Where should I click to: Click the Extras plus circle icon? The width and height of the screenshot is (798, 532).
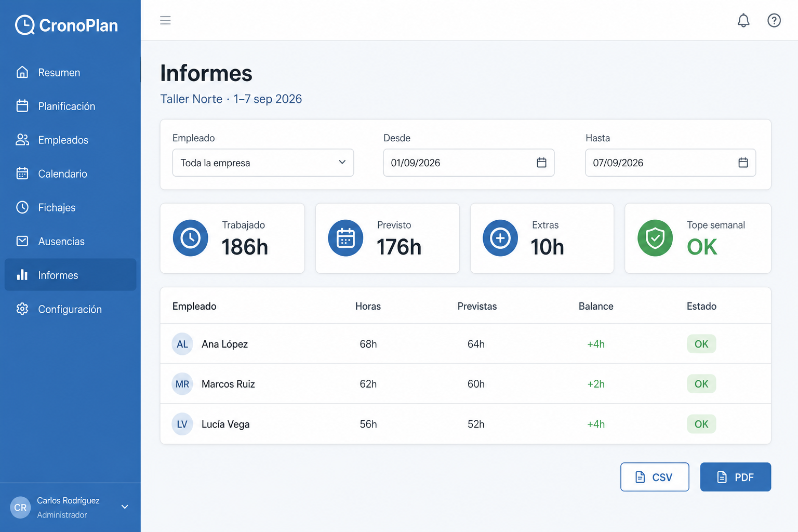[500, 238]
